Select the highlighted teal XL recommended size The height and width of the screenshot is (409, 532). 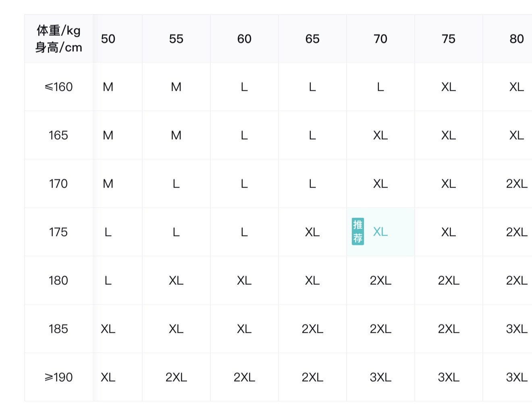click(380, 232)
